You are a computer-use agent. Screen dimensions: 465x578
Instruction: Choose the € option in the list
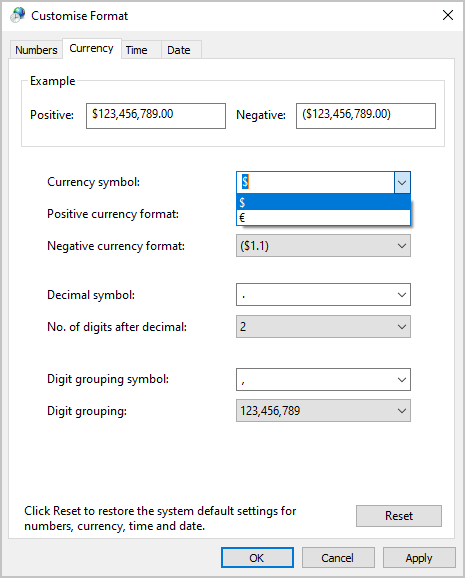[x=323, y=217]
